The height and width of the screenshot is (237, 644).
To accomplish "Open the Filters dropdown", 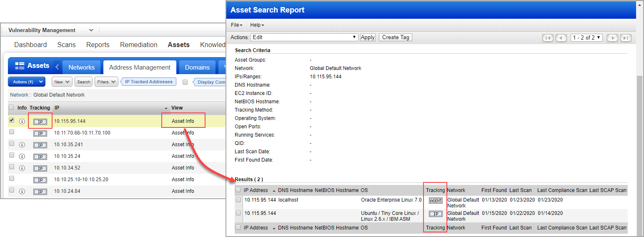I will click(106, 82).
